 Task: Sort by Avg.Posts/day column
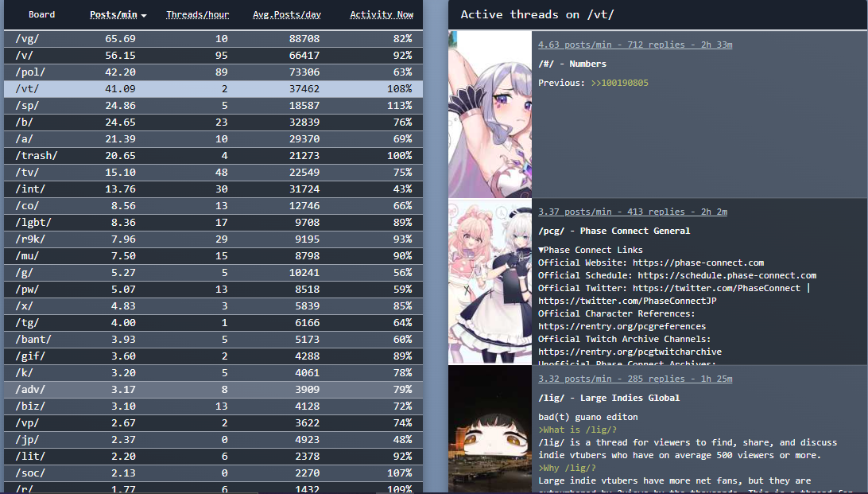pyautogui.click(x=285, y=14)
